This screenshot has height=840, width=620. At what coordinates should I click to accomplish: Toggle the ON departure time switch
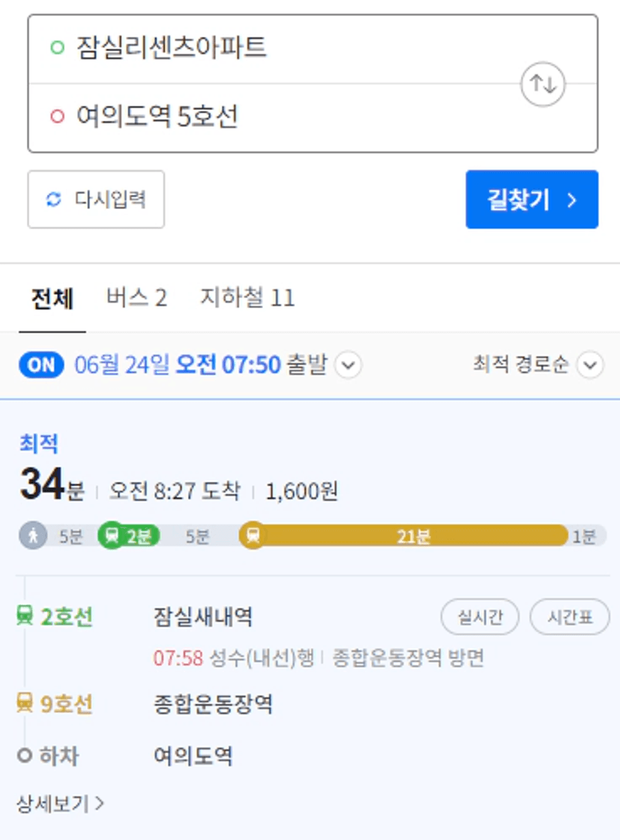click(x=41, y=365)
